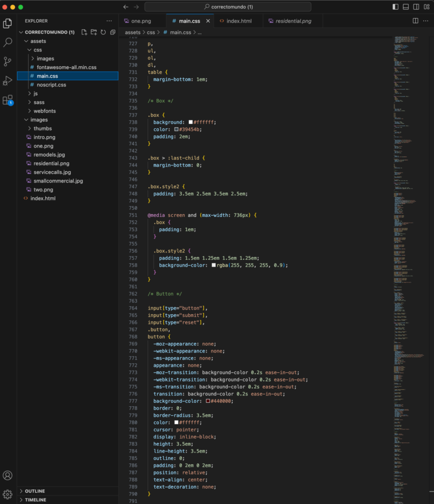Image resolution: width=434 pixels, height=504 pixels.
Task: Open the Manage gear menu
Action: 8,494
